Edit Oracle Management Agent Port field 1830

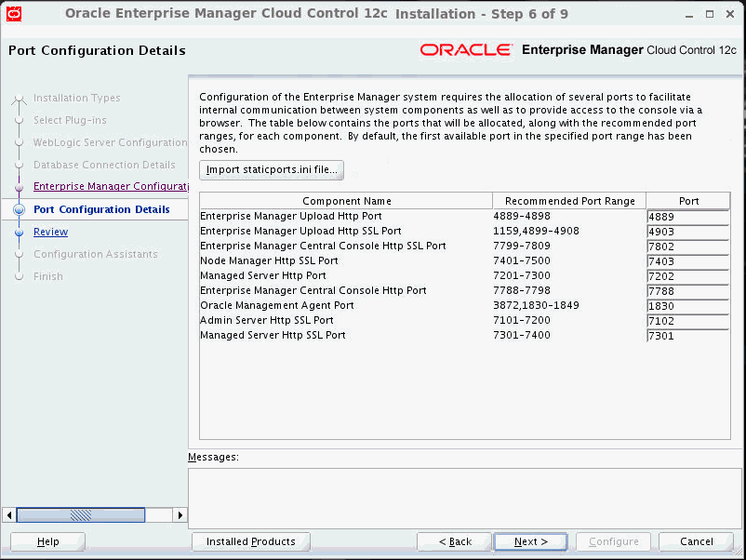coord(688,306)
